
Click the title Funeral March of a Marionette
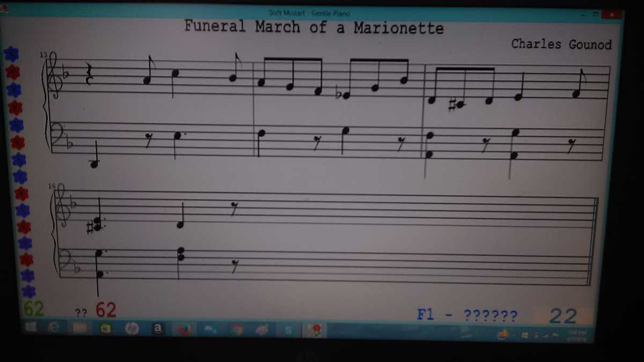pyautogui.click(x=314, y=27)
